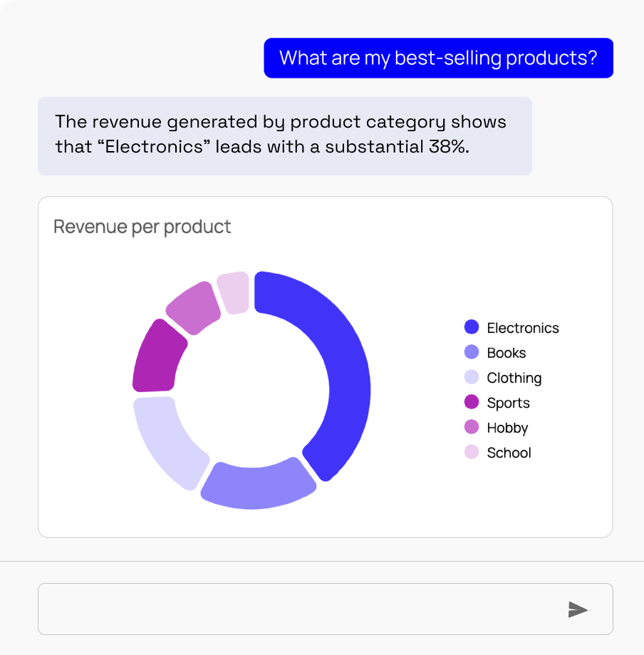Select the Clothing legend label

point(514,378)
